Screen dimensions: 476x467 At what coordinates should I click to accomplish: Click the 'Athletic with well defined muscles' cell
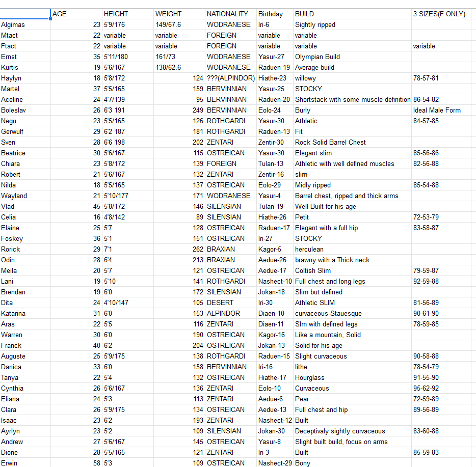[353, 163]
